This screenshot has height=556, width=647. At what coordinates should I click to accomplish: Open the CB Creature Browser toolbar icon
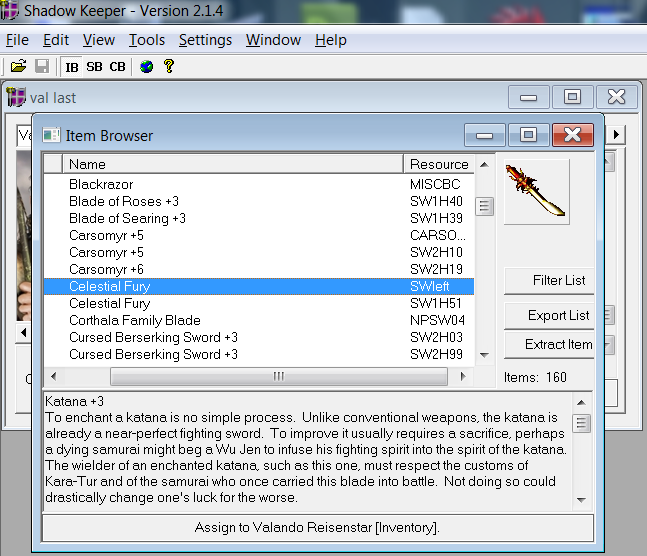point(118,67)
